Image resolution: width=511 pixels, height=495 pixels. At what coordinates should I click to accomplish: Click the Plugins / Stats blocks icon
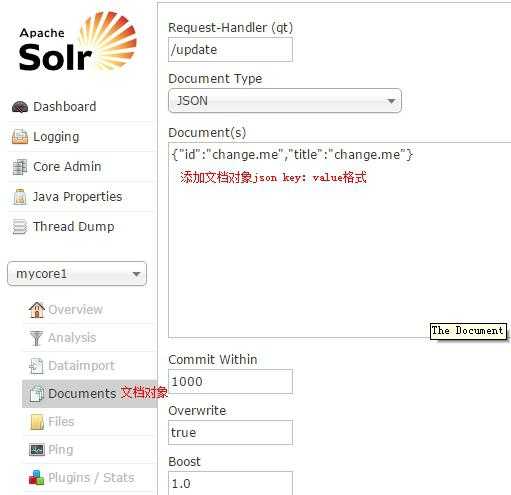tap(36, 477)
